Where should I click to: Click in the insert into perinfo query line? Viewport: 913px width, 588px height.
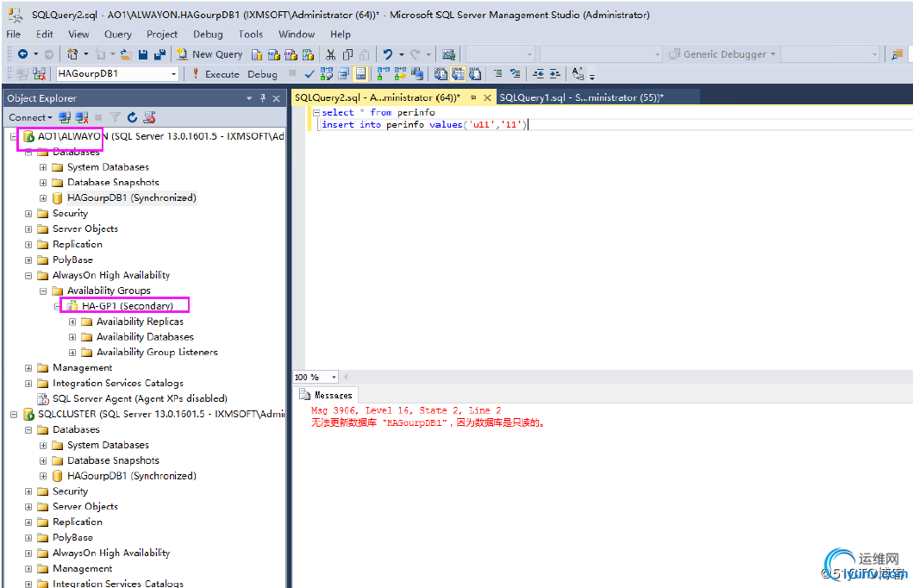424,125
